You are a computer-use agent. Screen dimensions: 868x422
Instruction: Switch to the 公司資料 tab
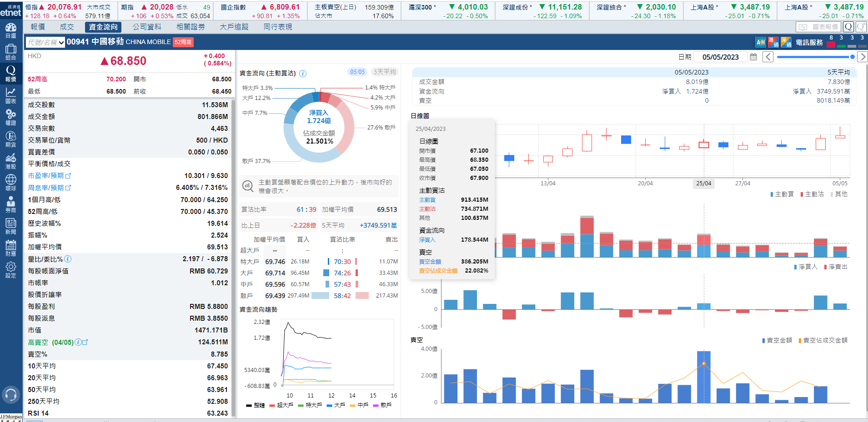coord(147,27)
